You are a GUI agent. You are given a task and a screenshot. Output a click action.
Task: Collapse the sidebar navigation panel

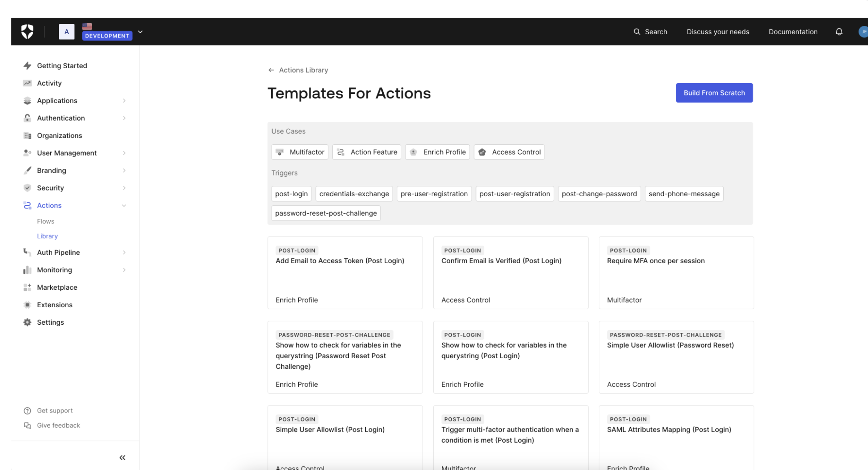point(122,458)
